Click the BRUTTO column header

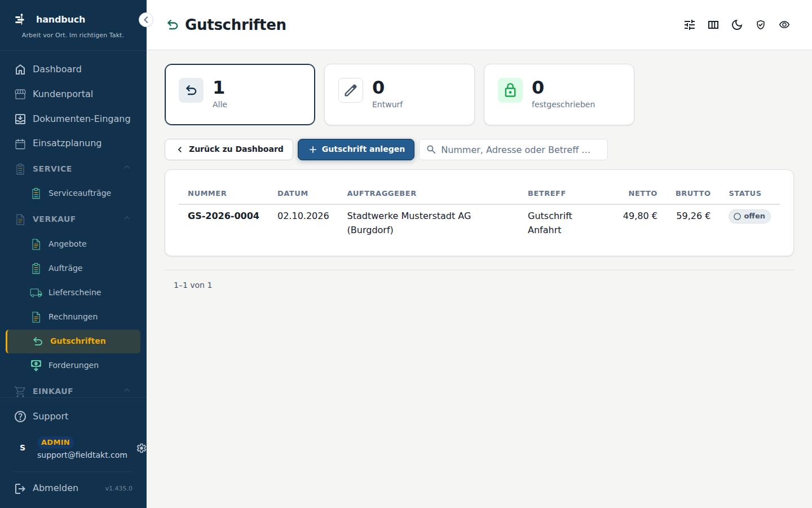tap(693, 194)
